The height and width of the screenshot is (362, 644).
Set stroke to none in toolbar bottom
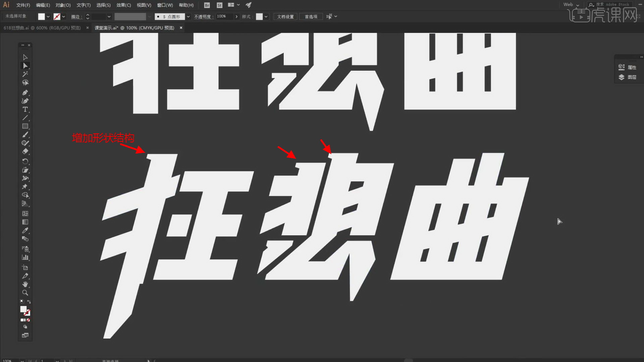pos(29,320)
